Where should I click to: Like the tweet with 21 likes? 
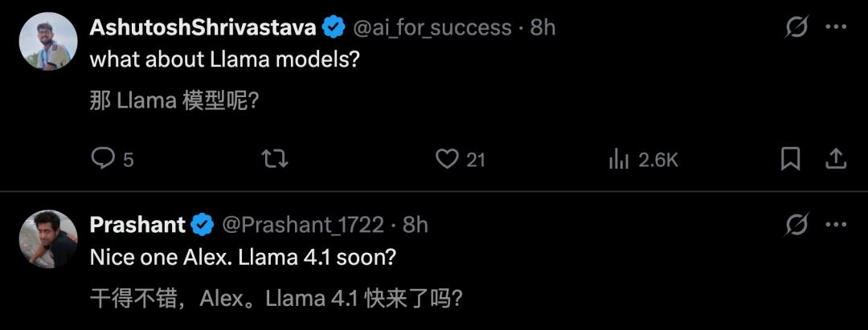447,159
